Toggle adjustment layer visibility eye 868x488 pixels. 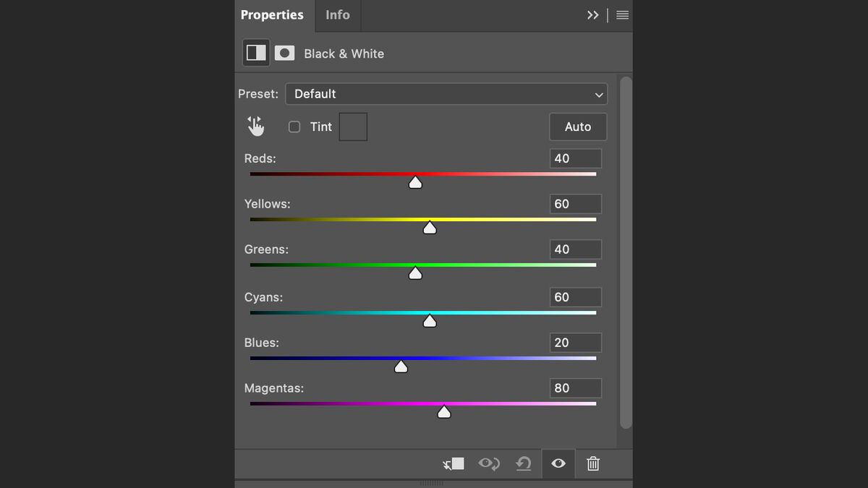pyautogui.click(x=558, y=463)
